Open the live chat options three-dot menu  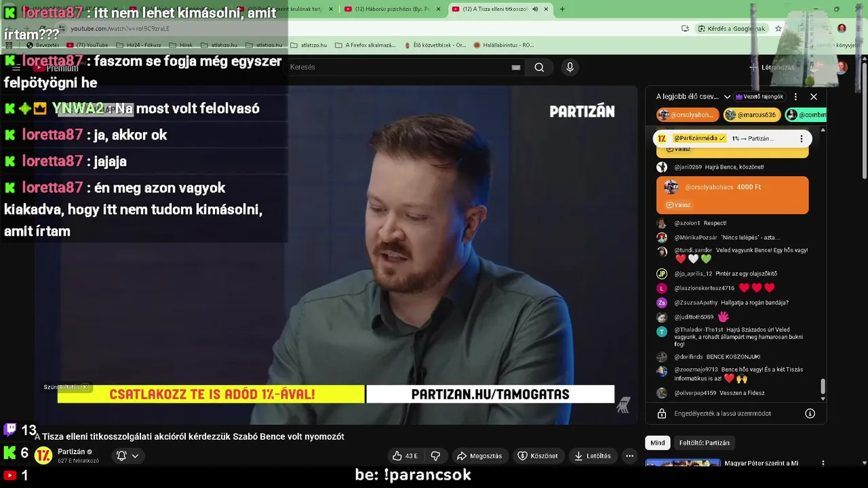pyautogui.click(x=795, y=97)
